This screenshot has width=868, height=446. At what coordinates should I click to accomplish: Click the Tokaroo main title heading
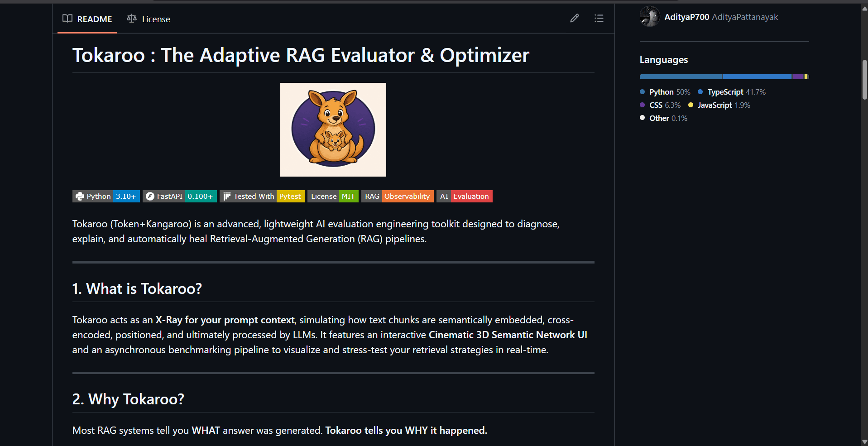coord(301,55)
